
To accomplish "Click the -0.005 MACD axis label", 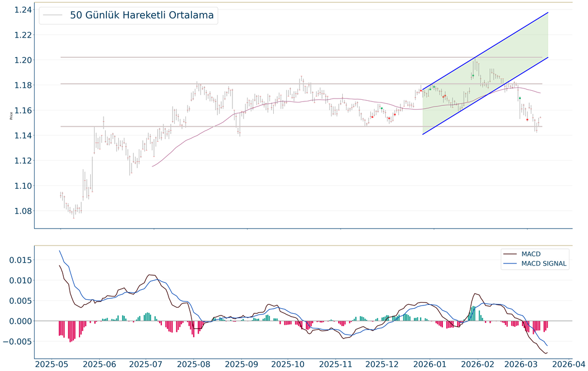I will (16, 341).
